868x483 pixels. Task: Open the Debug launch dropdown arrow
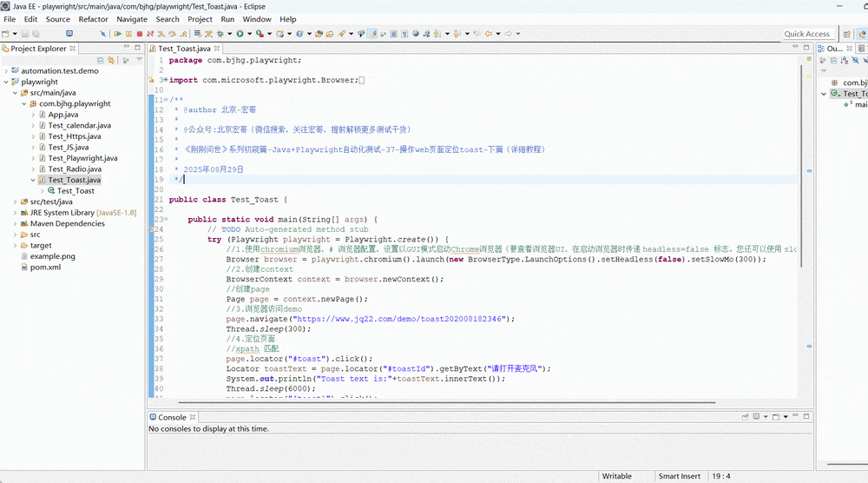coord(230,33)
